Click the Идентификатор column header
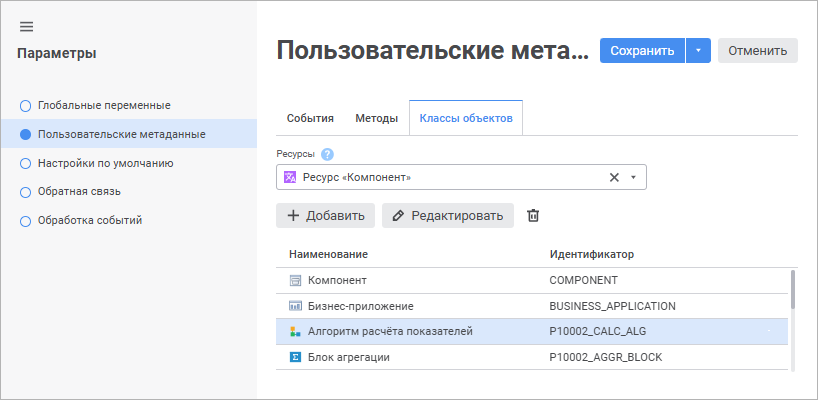 click(x=592, y=254)
